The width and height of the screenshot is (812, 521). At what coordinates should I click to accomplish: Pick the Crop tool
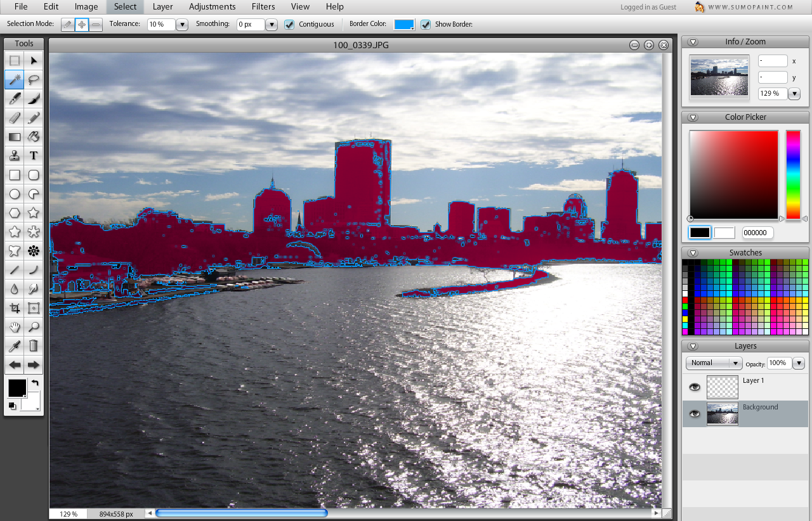[15, 308]
